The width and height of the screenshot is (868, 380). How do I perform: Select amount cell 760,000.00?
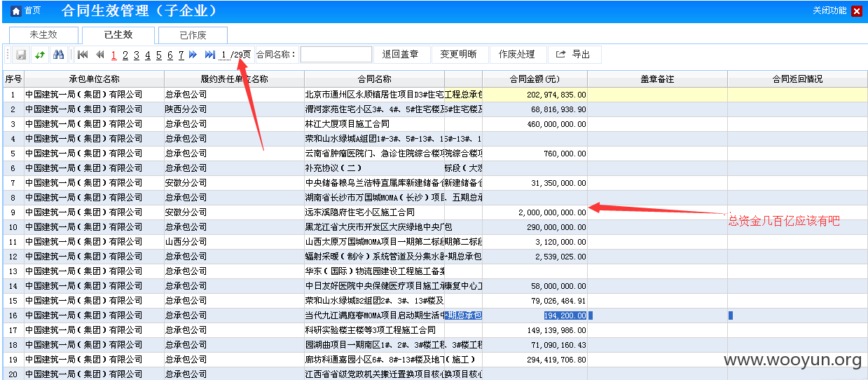pyautogui.click(x=535, y=153)
